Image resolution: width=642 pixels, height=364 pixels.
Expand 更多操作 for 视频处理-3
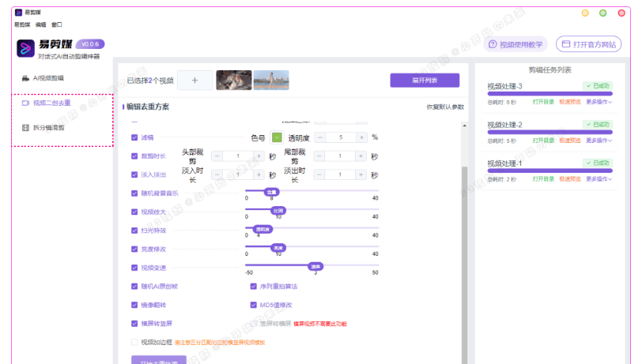(599, 102)
